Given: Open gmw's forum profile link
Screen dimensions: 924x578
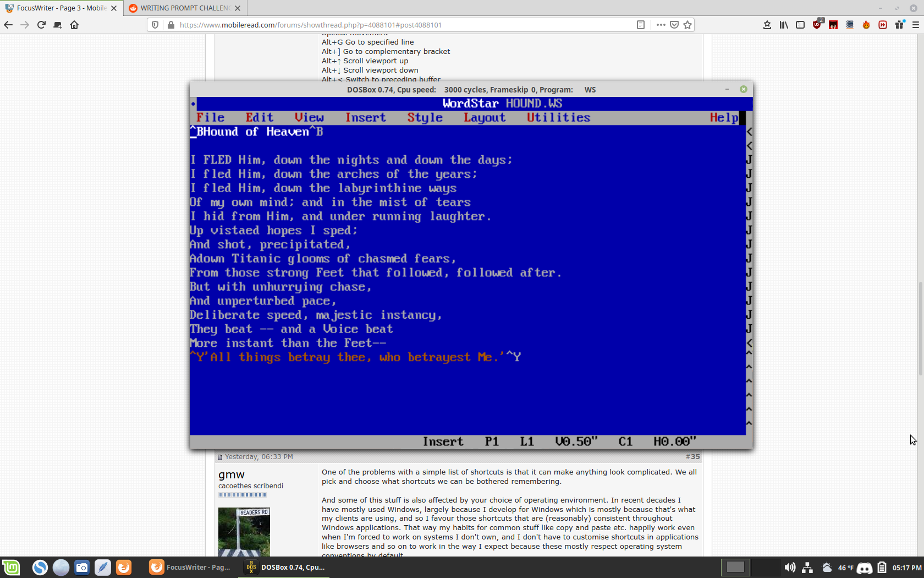Looking at the screenshot, I should click(232, 475).
